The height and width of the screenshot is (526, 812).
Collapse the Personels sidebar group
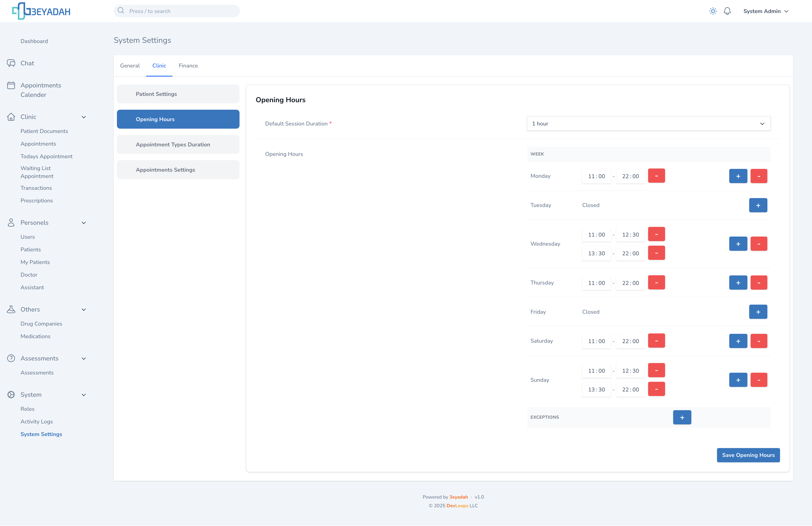tap(84, 223)
